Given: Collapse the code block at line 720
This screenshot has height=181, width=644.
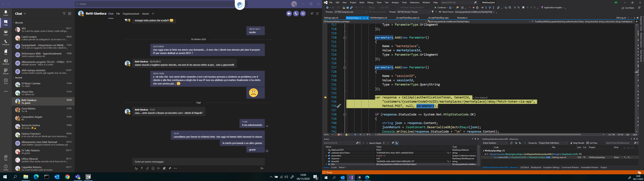Looking at the screenshot, I should (344, 38).
